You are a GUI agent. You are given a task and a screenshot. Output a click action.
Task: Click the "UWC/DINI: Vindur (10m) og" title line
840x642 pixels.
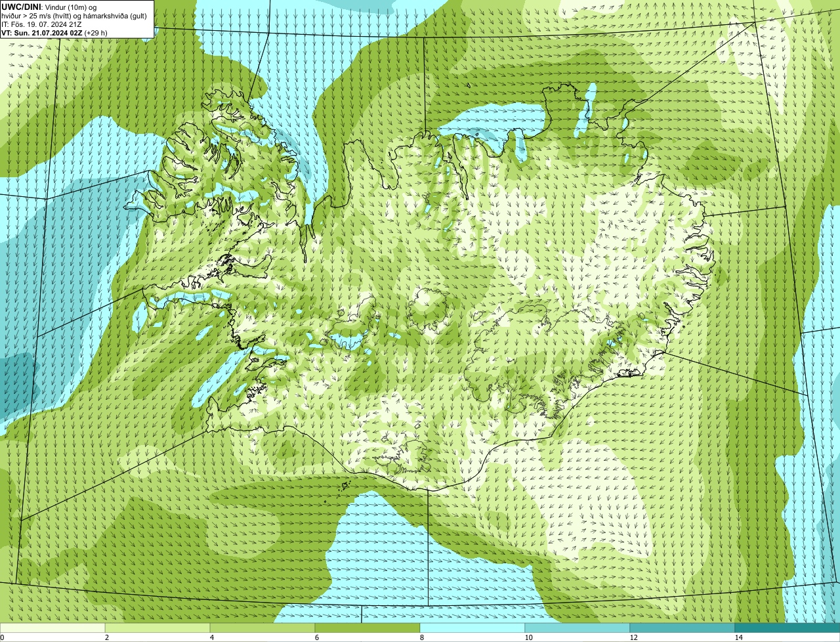click(x=49, y=7)
